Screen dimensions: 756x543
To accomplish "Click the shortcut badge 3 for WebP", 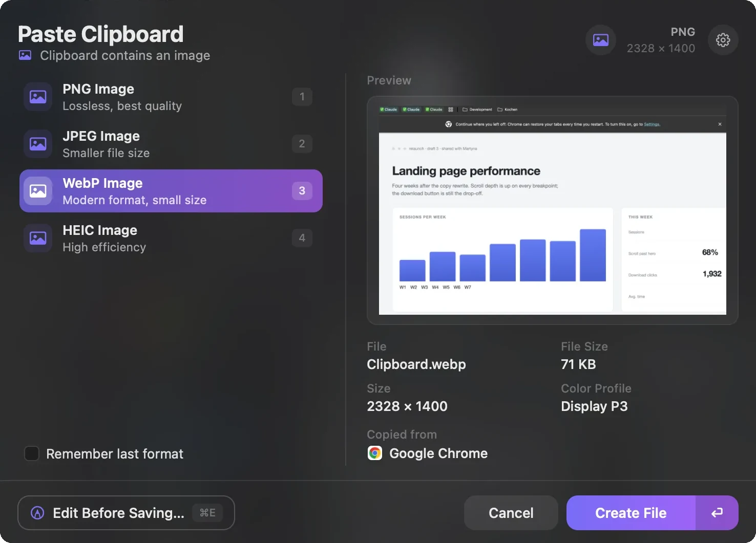I will (x=302, y=191).
